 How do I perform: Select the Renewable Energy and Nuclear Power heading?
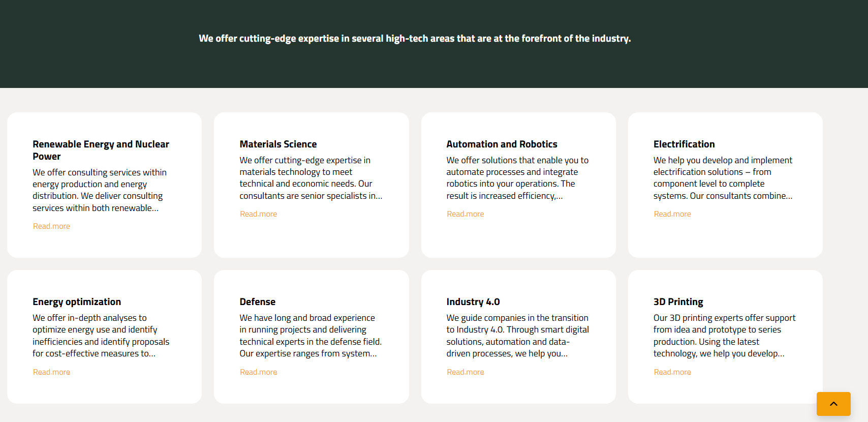coord(101,150)
